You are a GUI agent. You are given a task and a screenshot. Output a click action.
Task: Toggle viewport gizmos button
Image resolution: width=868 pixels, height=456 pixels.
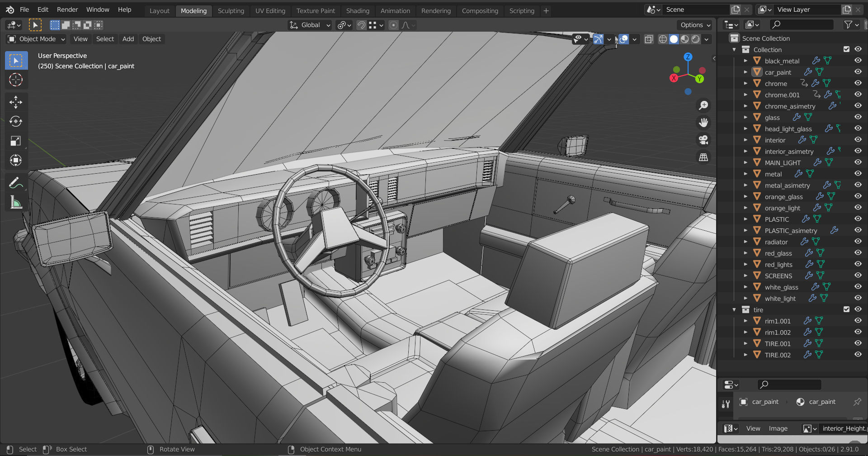click(x=598, y=39)
